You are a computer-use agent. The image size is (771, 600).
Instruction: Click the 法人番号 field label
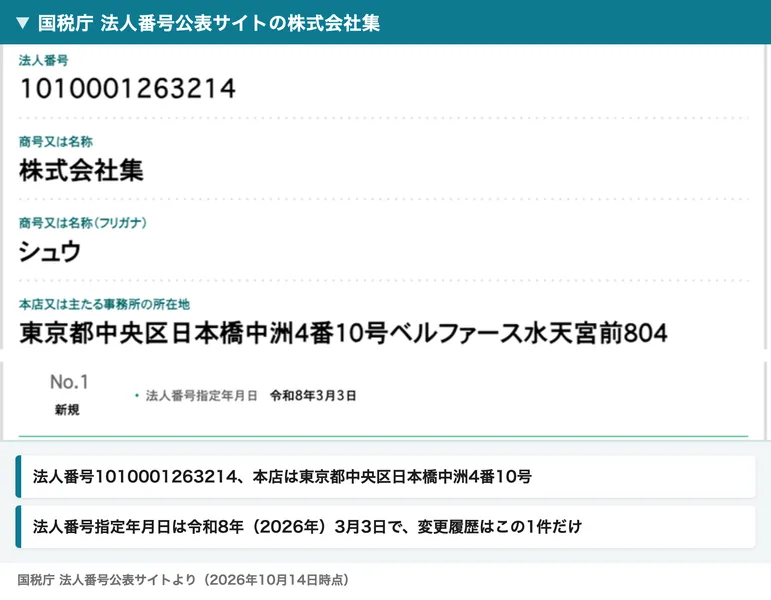point(43,60)
